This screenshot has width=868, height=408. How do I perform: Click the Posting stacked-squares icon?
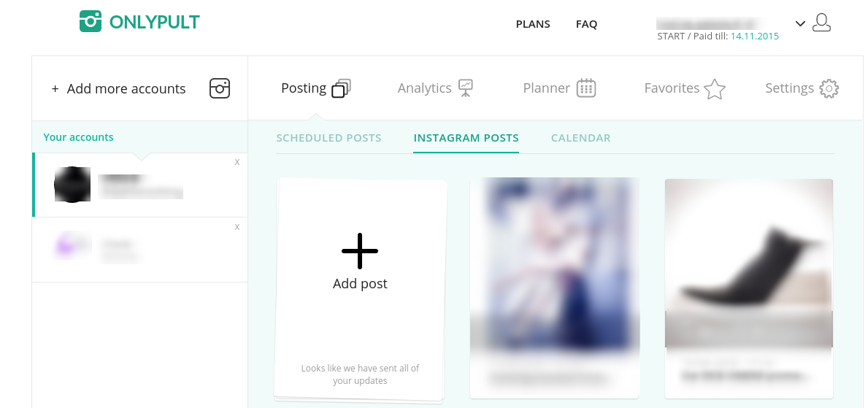[341, 88]
